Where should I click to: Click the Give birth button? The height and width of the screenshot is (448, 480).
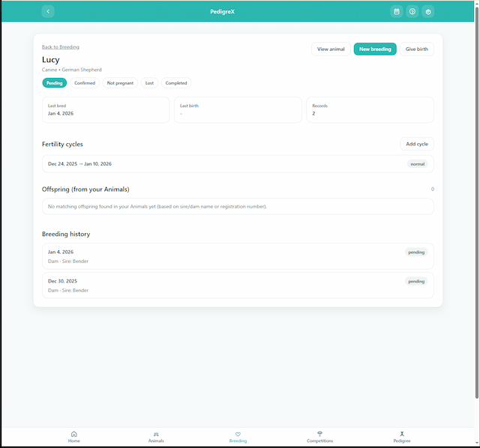coord(416,49)
